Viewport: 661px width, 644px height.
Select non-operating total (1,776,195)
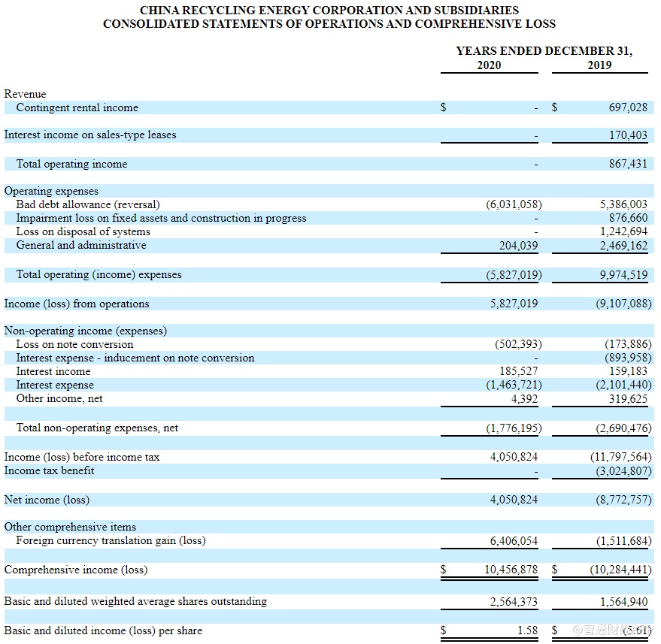pos(514,428)
